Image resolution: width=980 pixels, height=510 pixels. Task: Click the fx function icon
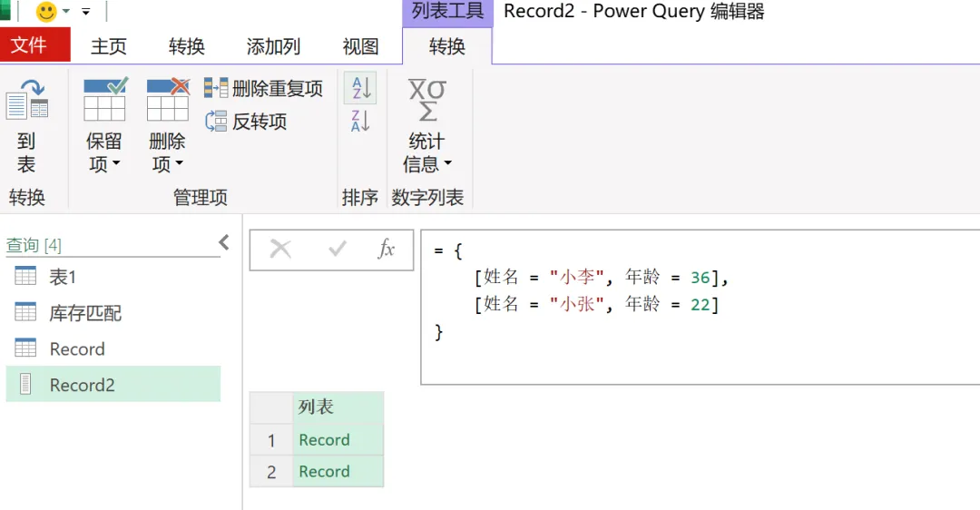click(x=387, y=250)
